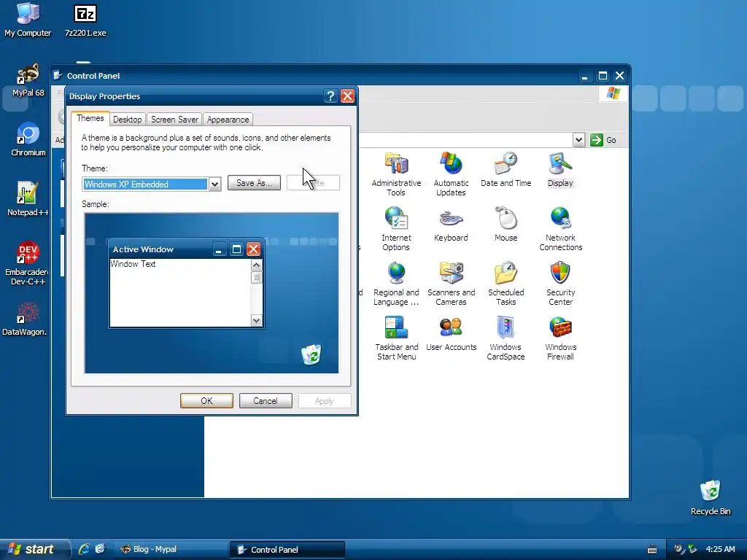Select MyPal 68 desktop shortcut
Screen dimensions: 747x560
(x=28, y=80)
